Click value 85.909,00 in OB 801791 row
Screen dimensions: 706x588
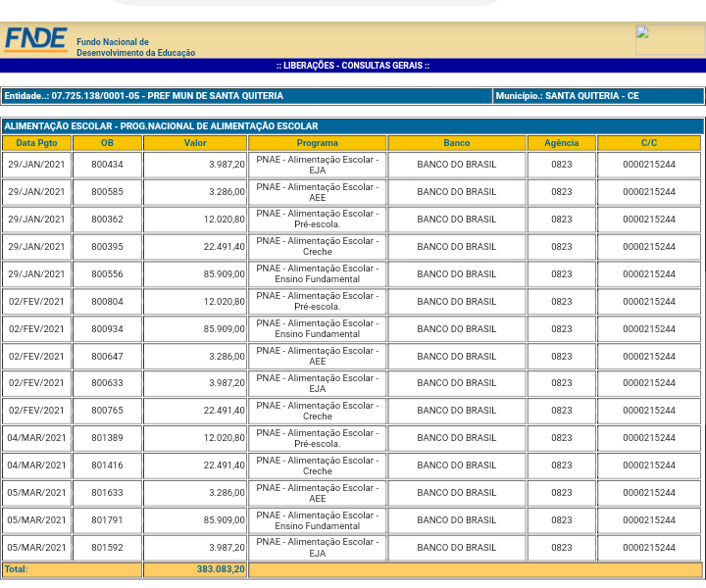pos(225,520)
